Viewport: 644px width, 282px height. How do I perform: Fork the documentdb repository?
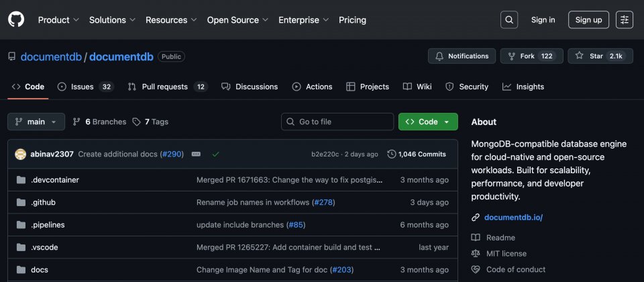pyautogui.click(x=529, y=56)
